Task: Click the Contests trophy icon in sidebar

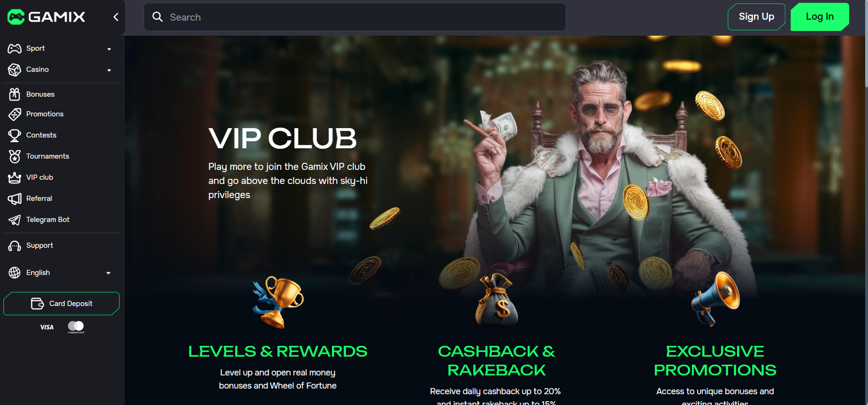Action: [x=15, y=135]
